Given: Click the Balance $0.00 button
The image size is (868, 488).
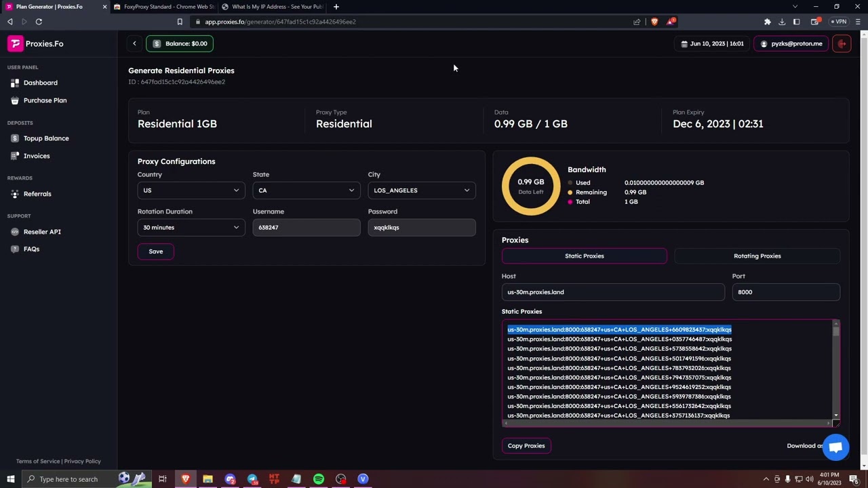Looking at the screenshot, I should coord(180,43).
